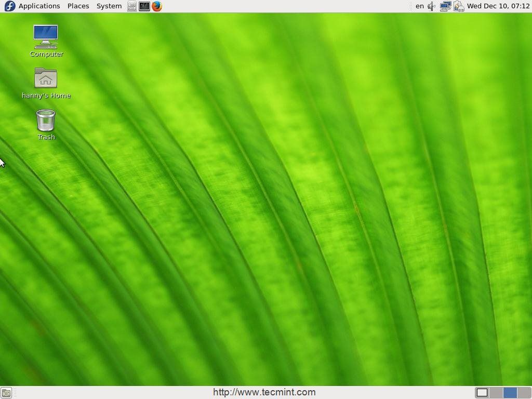
Task: Switch to the second workspace
Action: coord(496,393)
